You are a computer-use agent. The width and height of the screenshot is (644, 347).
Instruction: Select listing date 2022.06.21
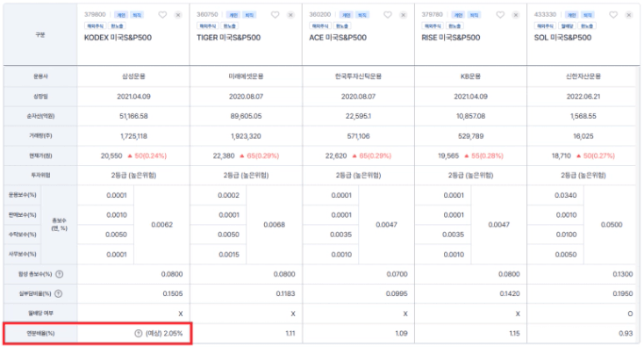click(583, 97)
